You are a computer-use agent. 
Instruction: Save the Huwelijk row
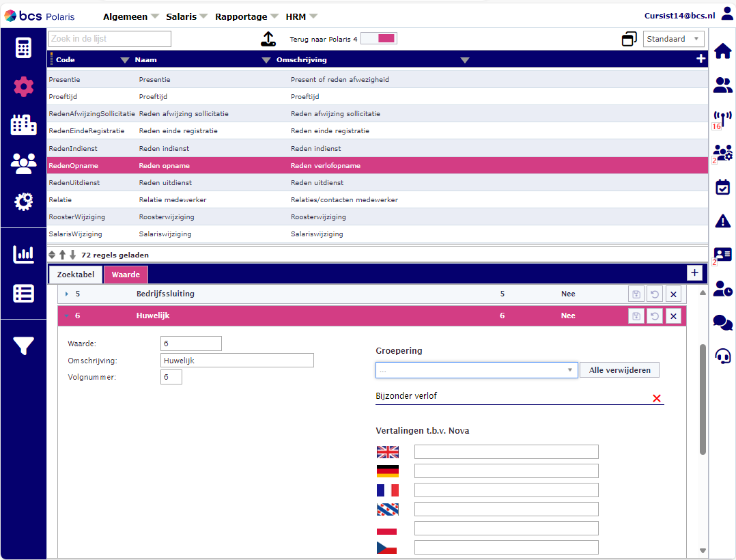pos(636,316)
